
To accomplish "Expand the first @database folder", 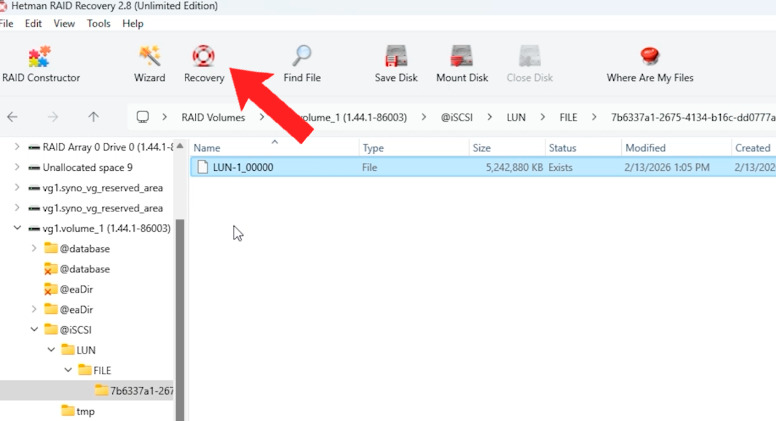I will [34, 248].
